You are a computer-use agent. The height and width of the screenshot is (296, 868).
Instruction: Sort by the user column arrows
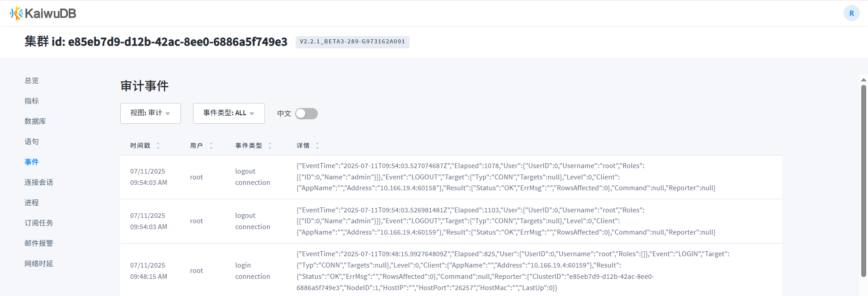point(211,146)
